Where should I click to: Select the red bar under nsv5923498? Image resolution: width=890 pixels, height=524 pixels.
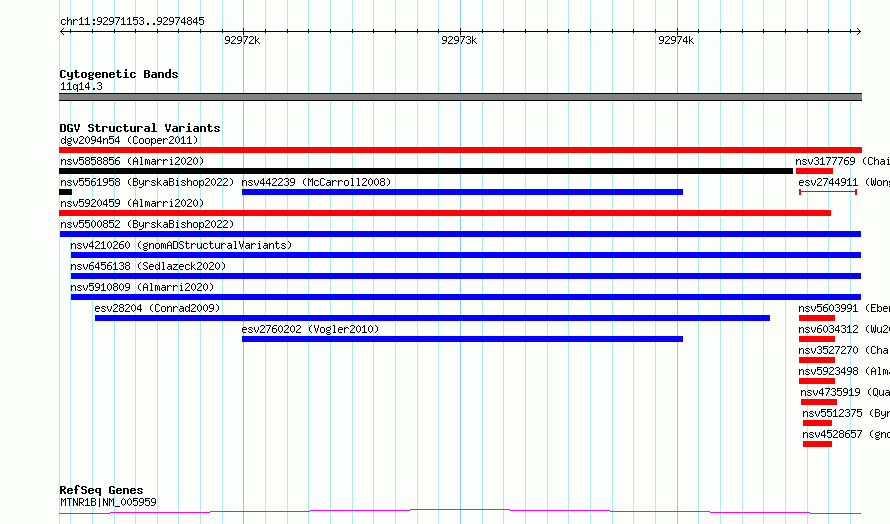coord(817,381)
